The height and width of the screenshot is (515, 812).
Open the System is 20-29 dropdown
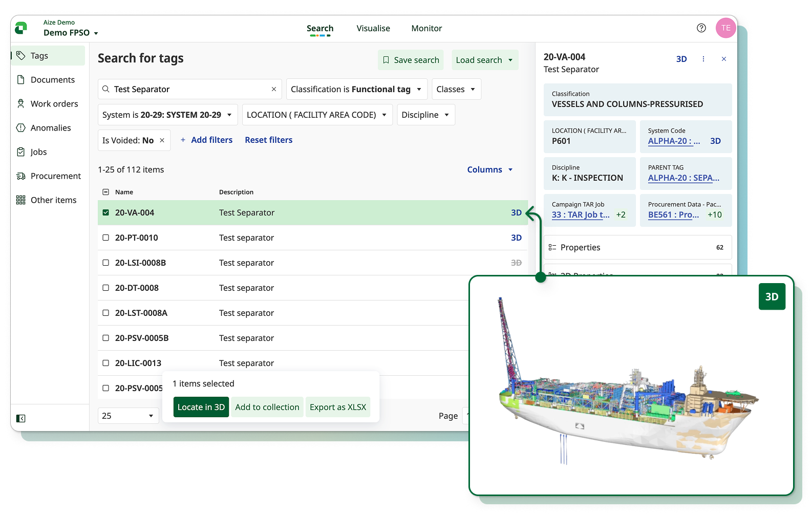tap(167, 115)
